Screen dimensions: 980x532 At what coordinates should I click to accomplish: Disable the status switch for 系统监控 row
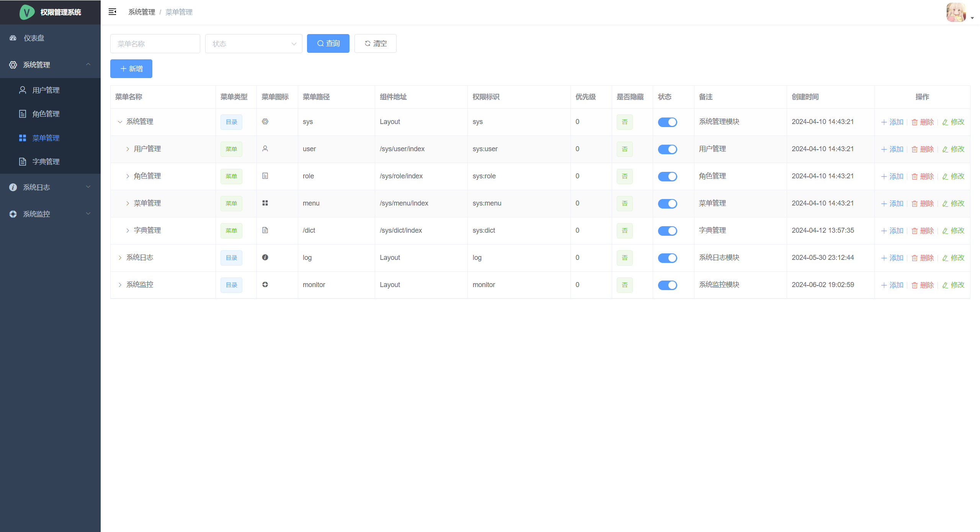pyautogui.click(x=667, y=285)
